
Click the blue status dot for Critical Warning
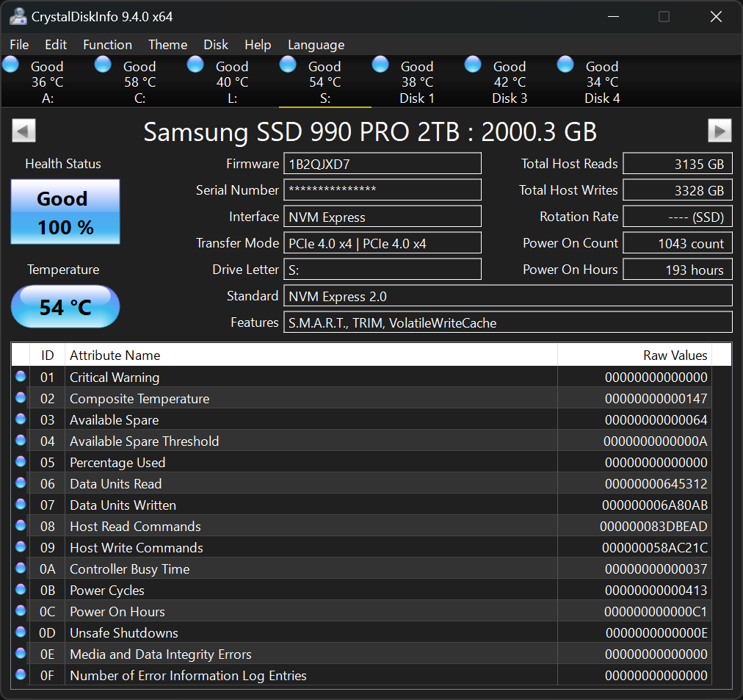[21, 377]
